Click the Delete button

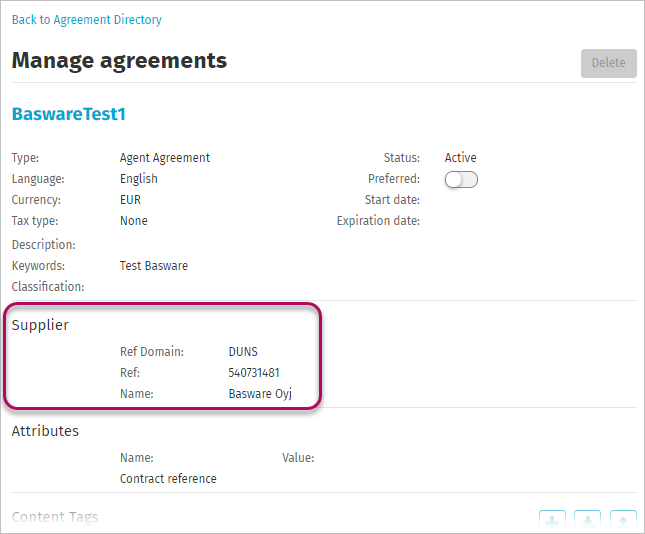[x=609, y=63]
